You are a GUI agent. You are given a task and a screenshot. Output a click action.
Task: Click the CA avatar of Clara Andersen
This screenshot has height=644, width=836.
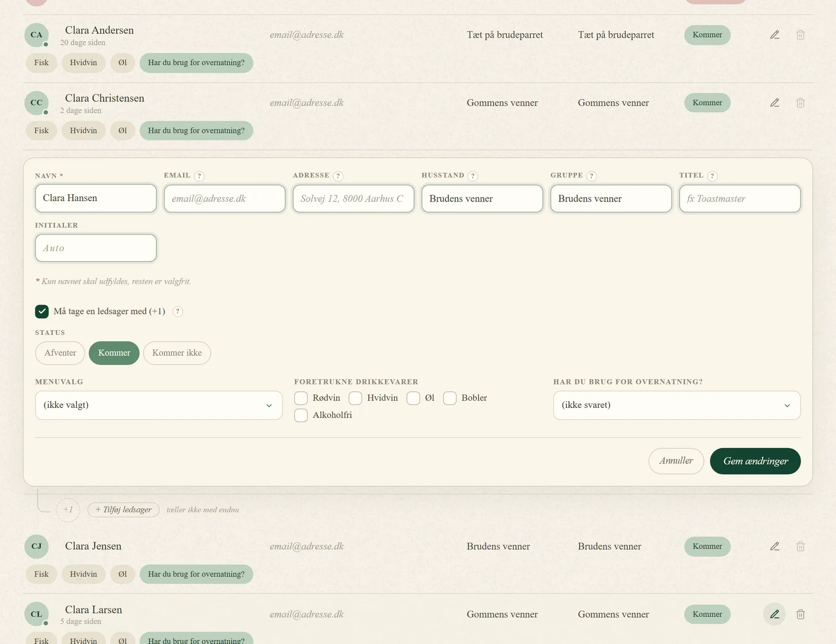tap(37, 35)
